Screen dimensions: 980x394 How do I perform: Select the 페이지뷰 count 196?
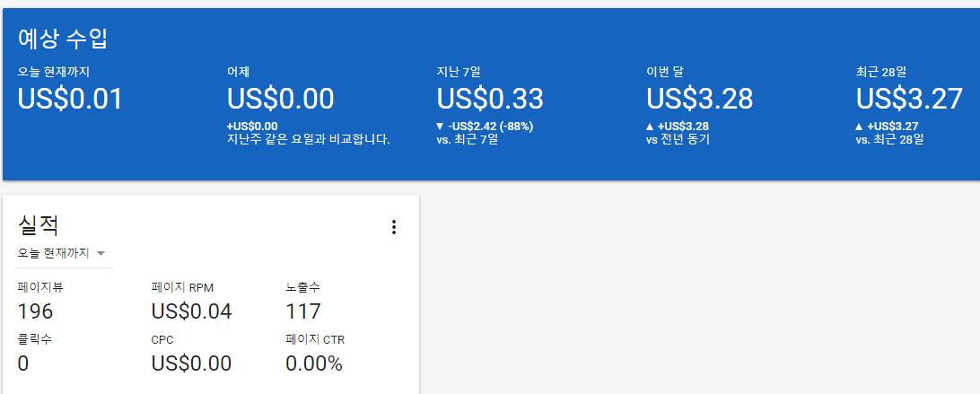(36, 311)
